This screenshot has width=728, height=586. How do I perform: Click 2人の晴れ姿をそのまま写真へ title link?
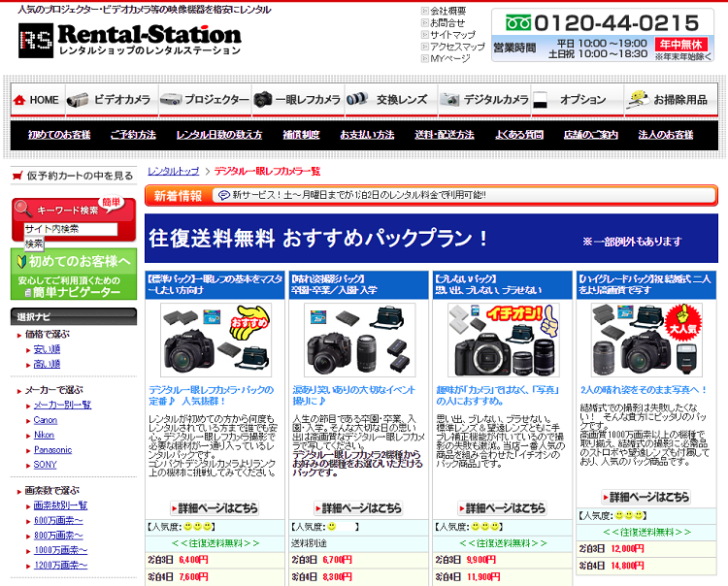644,390
